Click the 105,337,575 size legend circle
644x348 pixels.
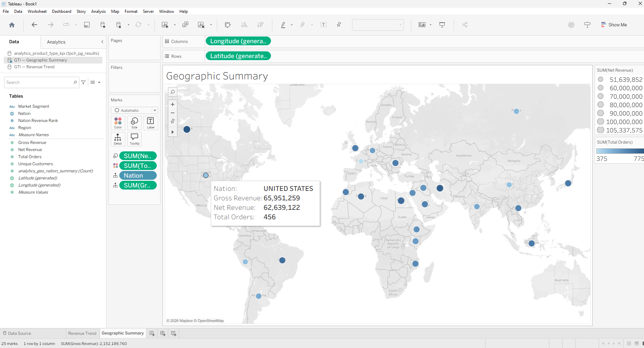(600, 130)
